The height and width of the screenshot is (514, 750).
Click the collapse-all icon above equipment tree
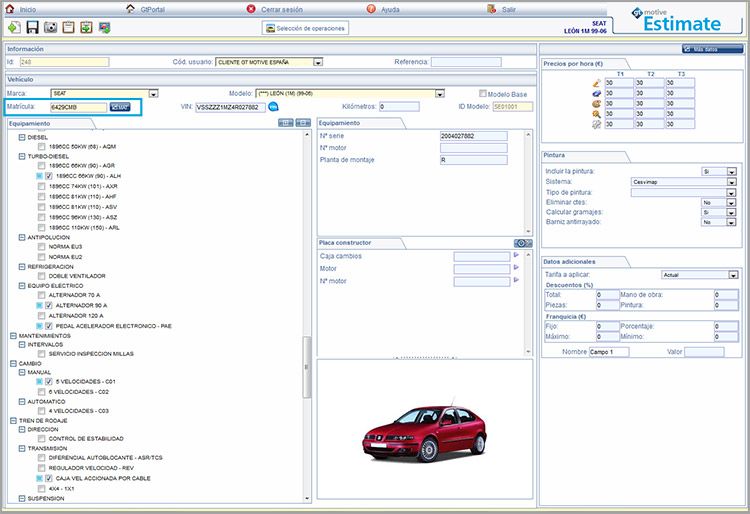tap(303, 123)
